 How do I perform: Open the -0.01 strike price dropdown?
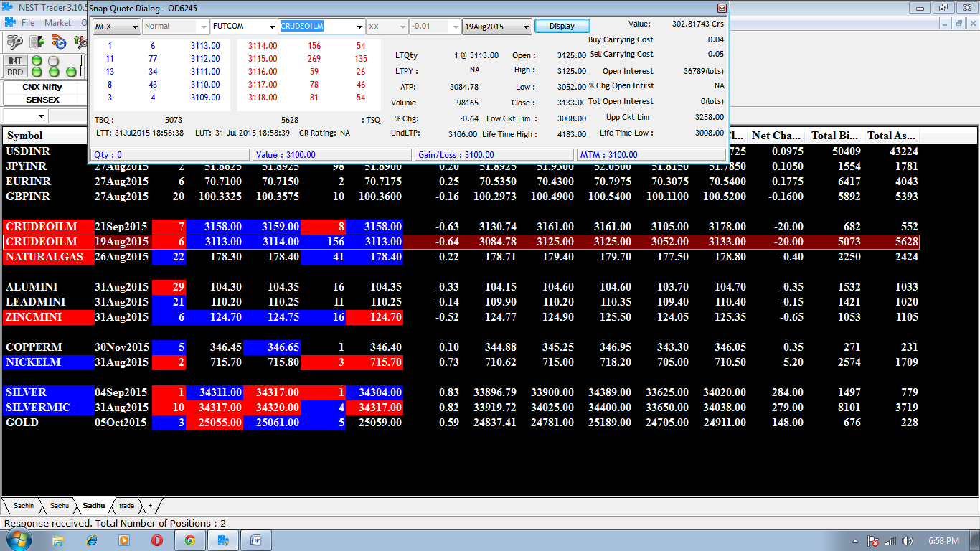pos(435,27)
